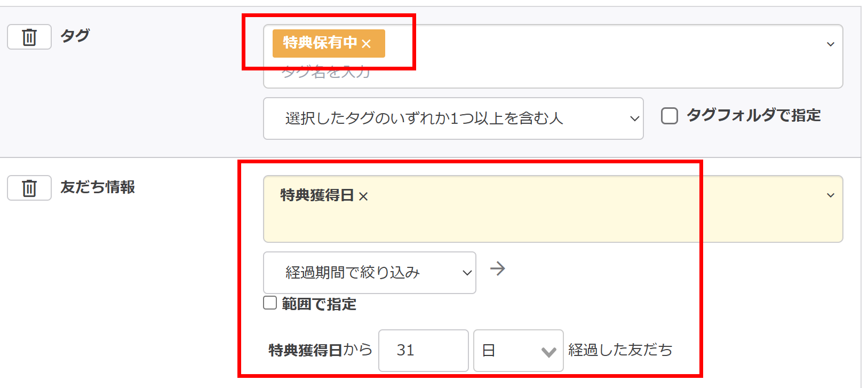The width and height of the screenshot is (868, 388).
Task: Remove the 特典保有中 tag via its X
Action: click(367, 44)
